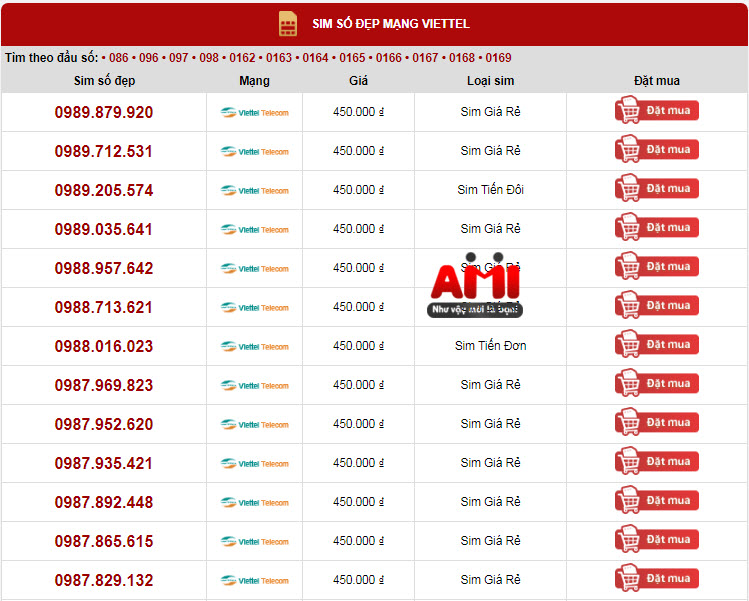Viewport: 749px width, 601px height.
Task: Click Viettel Telecom logo for 0988.713.621
Action: click(255, 308)
